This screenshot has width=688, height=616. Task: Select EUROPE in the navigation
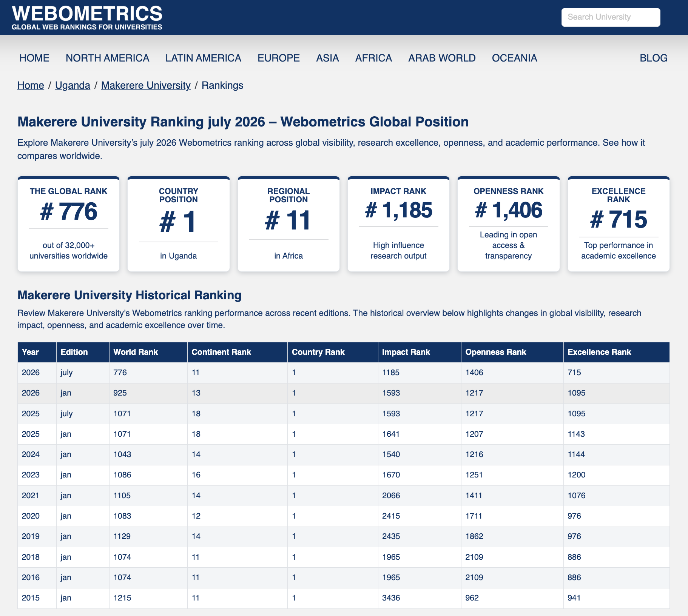point(279,58)
